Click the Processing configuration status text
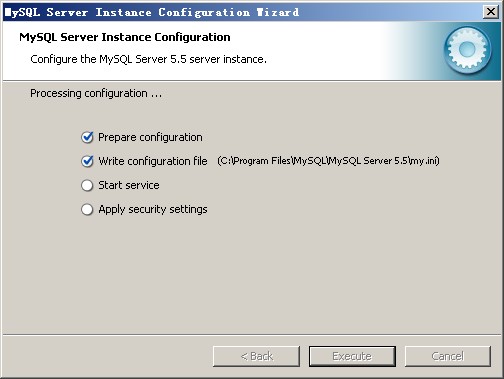The image size is (504, 379). pos(96,93)
